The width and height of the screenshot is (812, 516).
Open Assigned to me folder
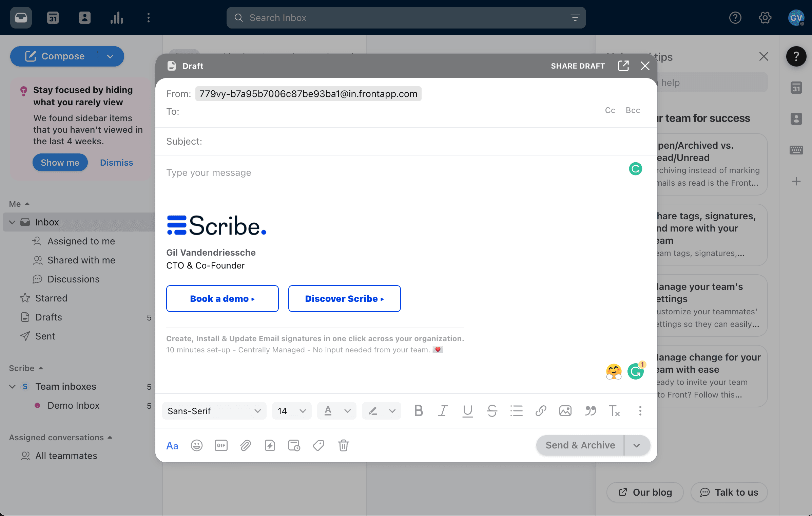(x=81, y=241)
